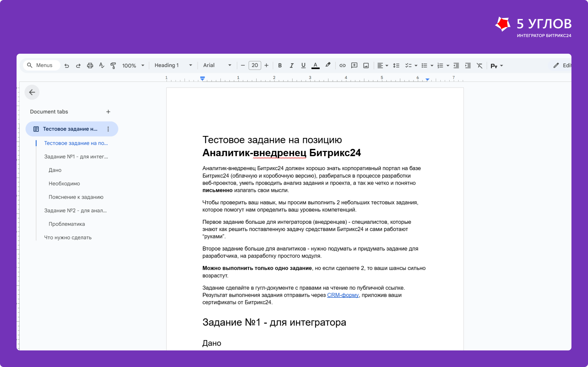Open line and paragraph spacing
The width and height of the screenshot is (588, 367).
(396, 66)
